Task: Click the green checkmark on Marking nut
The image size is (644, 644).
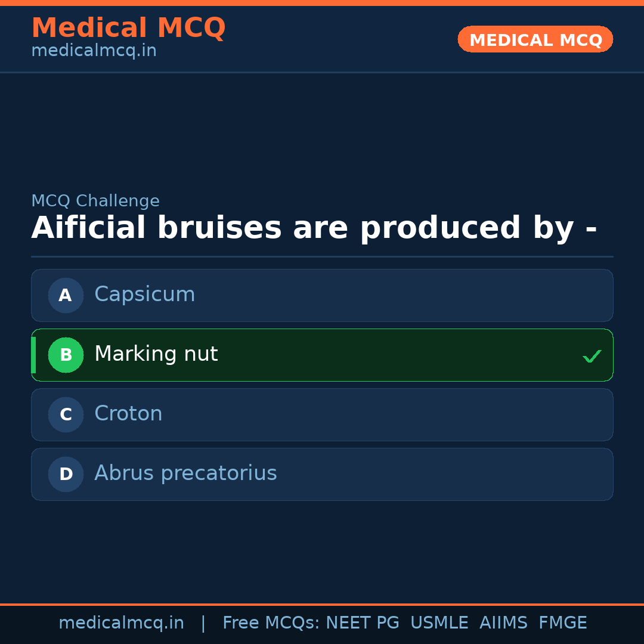Action: tap(592, 356)
